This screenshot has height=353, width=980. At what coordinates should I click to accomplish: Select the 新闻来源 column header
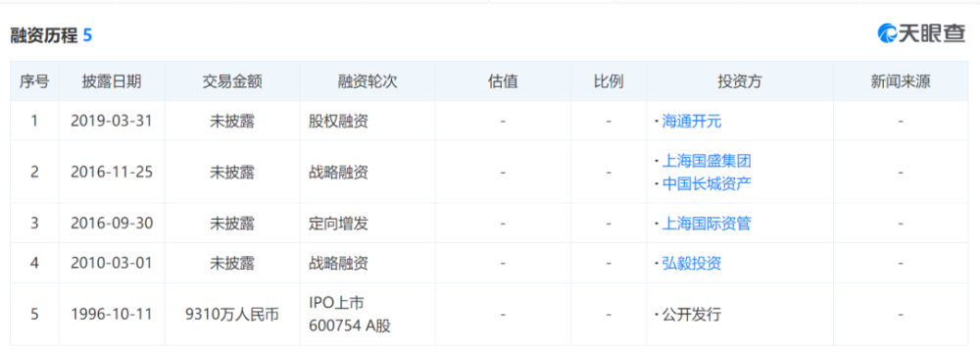click(x=901, y=81)
